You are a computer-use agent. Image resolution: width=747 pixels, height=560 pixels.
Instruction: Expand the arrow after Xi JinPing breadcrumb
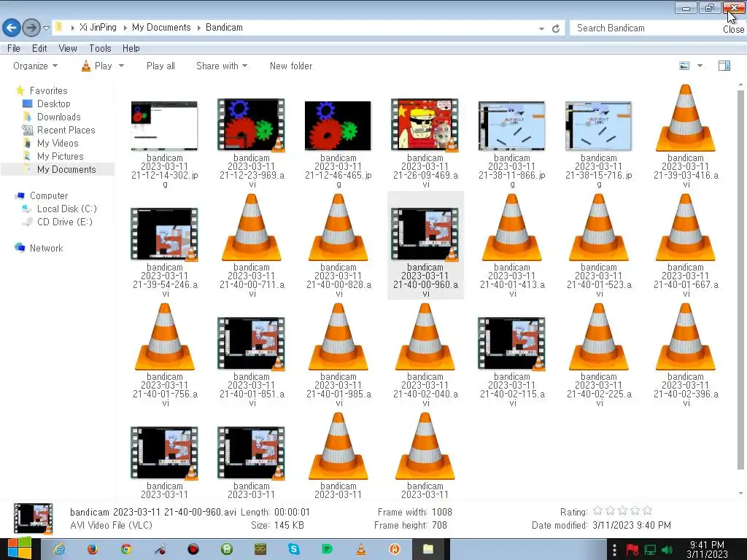click(125, 28)
